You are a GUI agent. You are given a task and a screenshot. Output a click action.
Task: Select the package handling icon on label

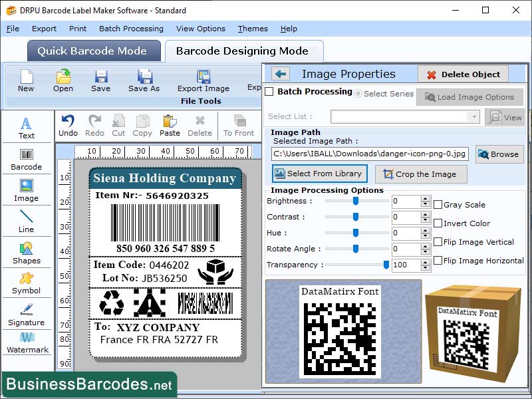click(215, 271)
